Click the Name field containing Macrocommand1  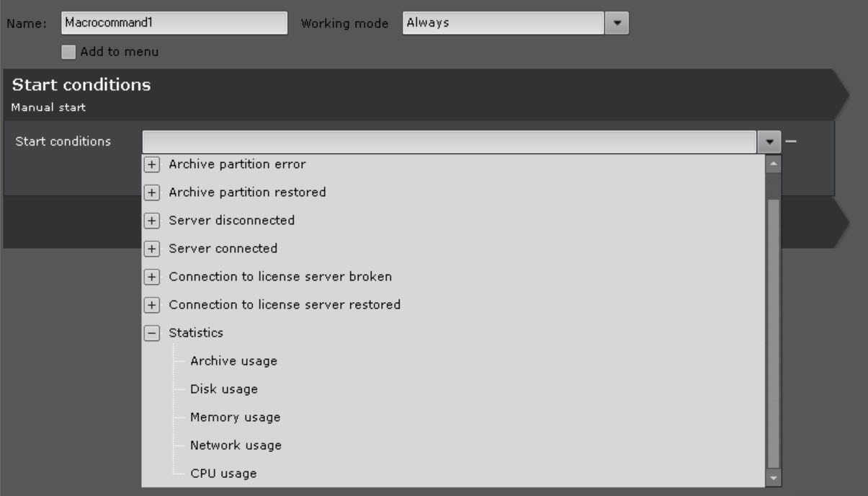point(174,23)
